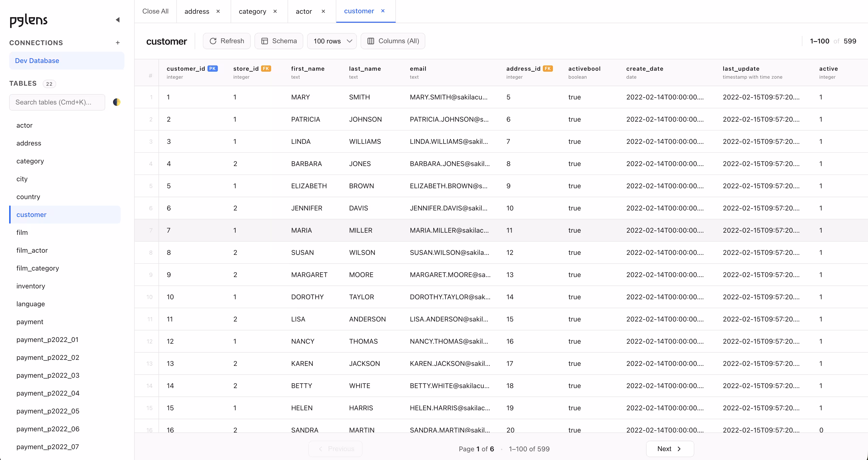
Task: Close the customer tab
Action: [383, 11]
